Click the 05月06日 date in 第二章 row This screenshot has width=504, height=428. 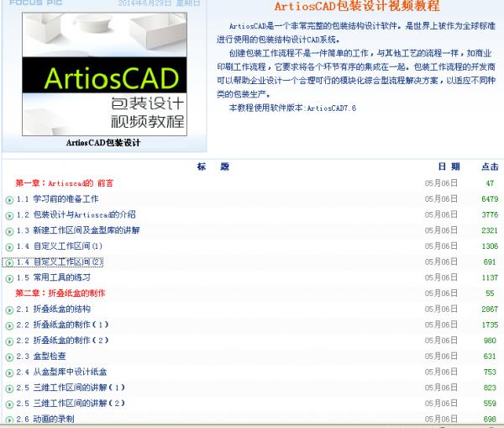point(441,293)
